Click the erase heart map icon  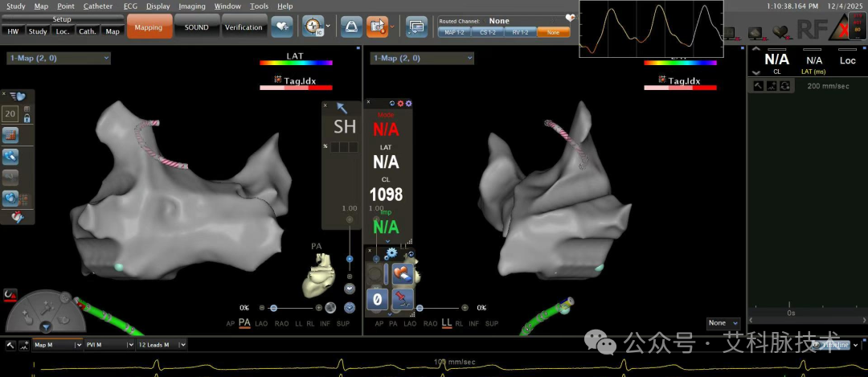click(x=403, y=273)
